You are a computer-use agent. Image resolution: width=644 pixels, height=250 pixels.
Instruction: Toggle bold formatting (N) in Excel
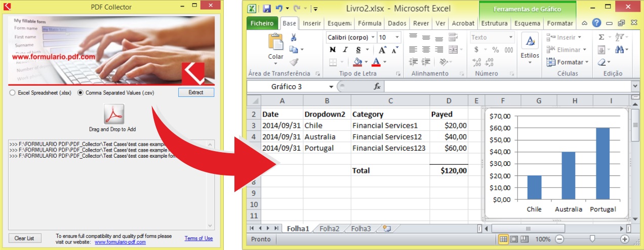click(x=333, y=50)
